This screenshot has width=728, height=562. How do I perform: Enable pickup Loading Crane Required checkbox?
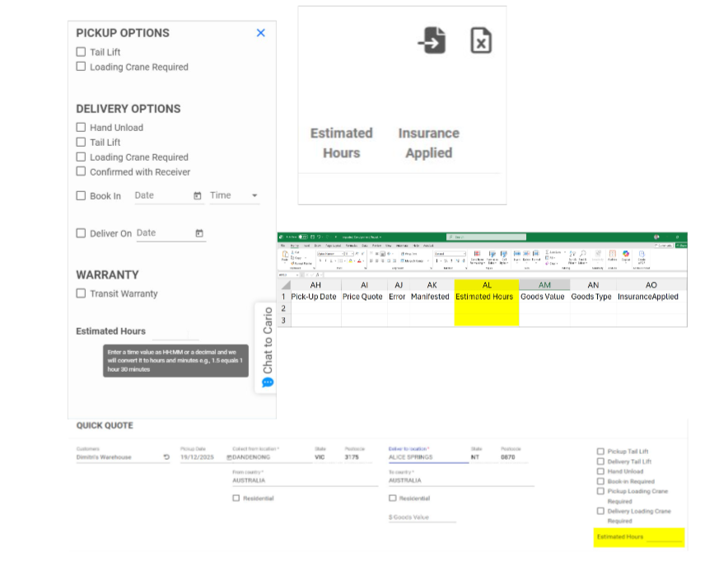click(x=81, y=67)
